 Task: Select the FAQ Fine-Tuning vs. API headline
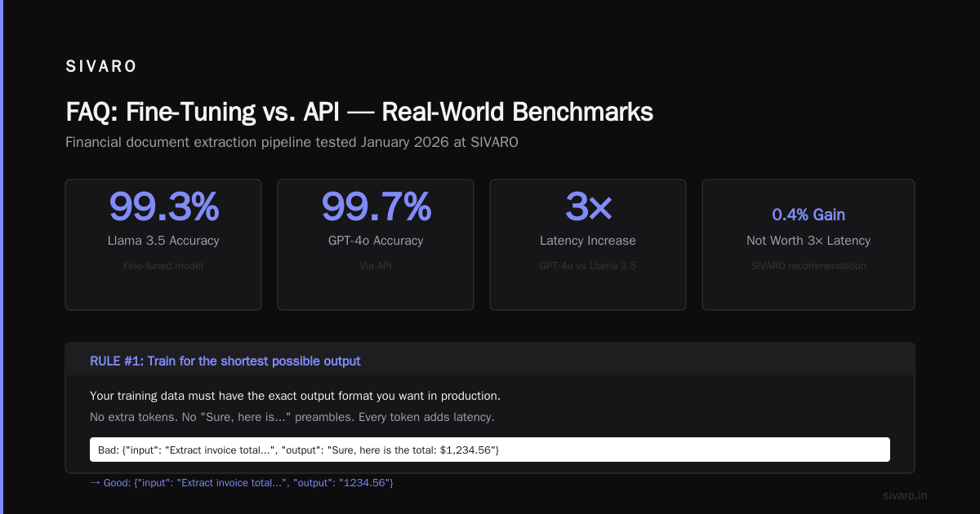click(x=359, y=112)
